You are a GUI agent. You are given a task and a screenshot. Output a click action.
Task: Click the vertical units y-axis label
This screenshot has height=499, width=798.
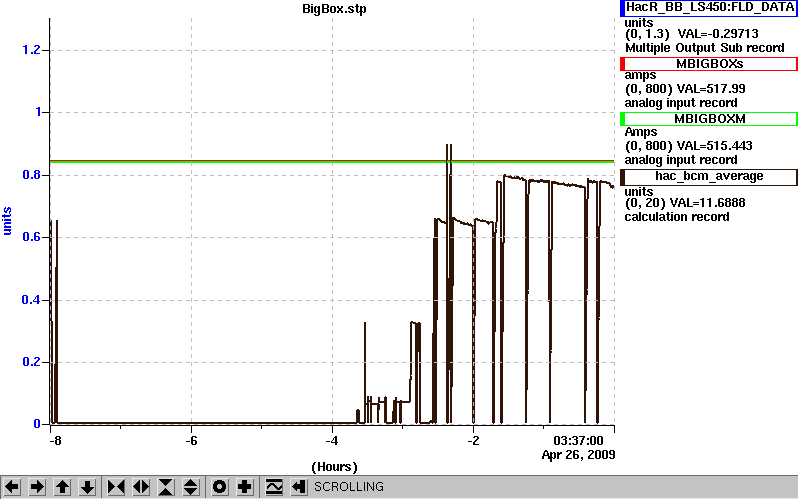click(7, 221)
